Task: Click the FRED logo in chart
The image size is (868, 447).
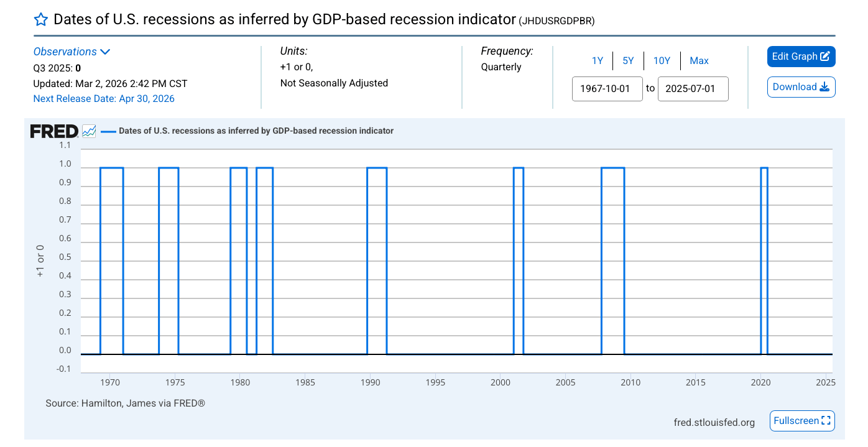Action: (x=54, y=131)
